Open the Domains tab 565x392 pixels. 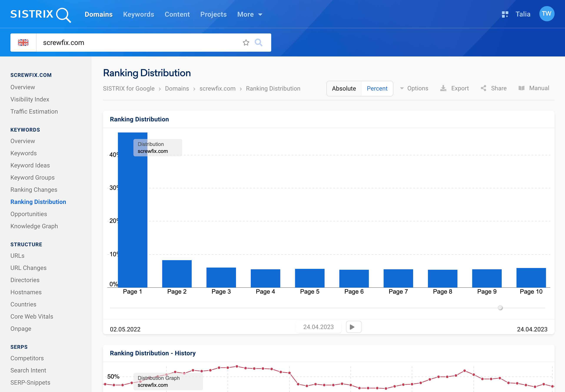point(99,15)
